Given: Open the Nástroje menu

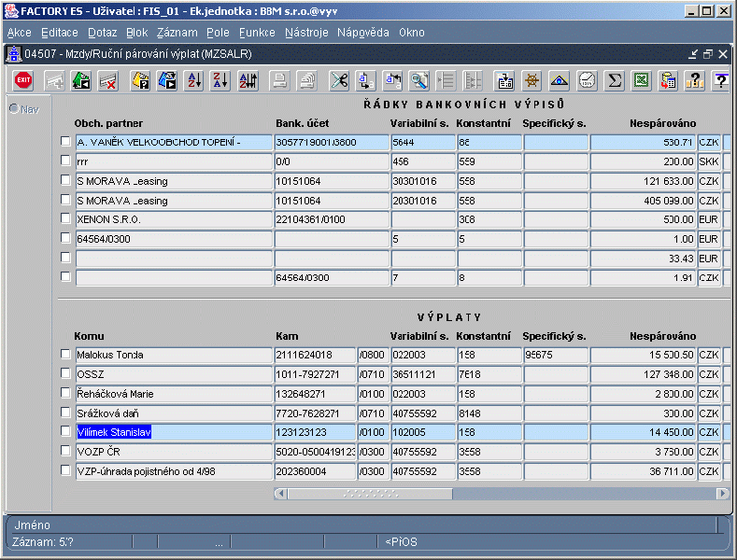Looking at the screenshot, I should (x=306, y=33).
